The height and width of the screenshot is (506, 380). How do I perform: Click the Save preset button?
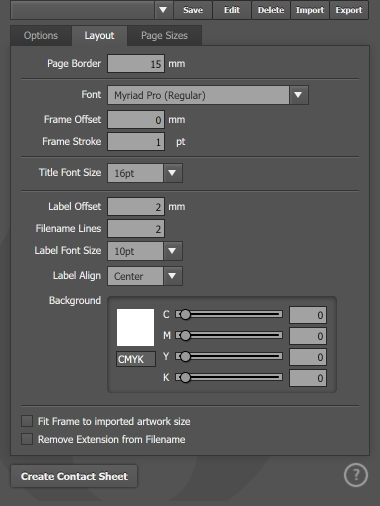click(x=193, y=10)
